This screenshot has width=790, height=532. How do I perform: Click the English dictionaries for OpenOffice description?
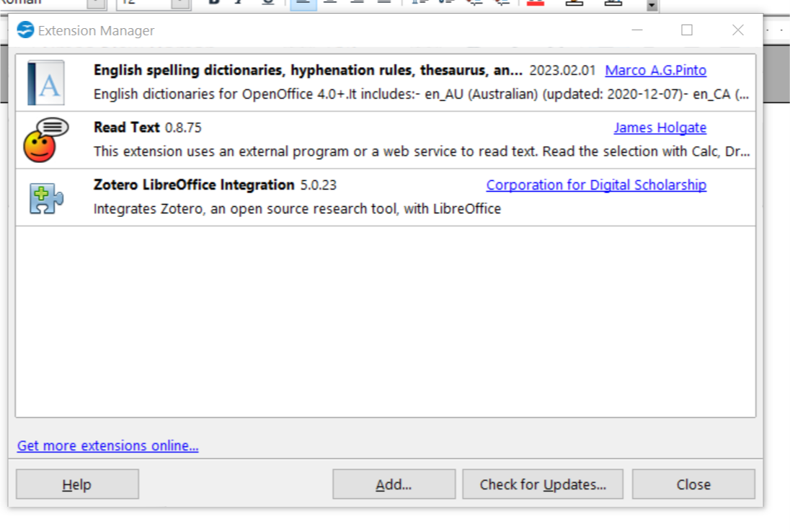[x=421, y=94]
